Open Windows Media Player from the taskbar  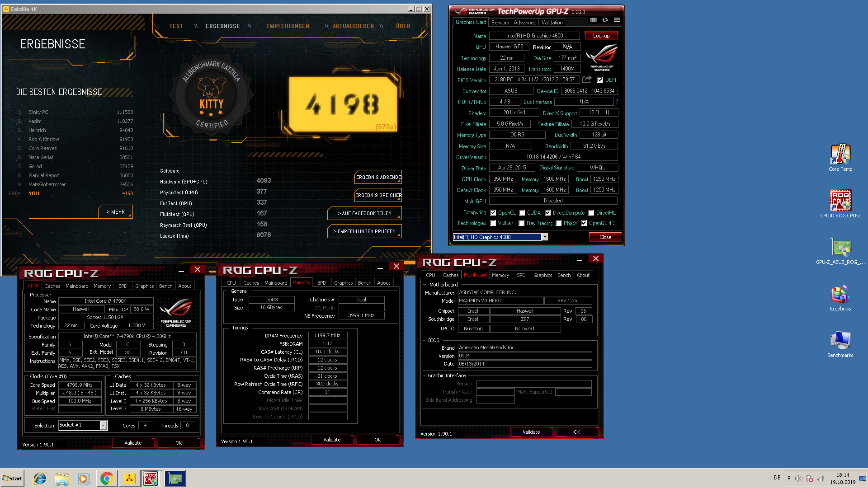[x=84, y=479]
